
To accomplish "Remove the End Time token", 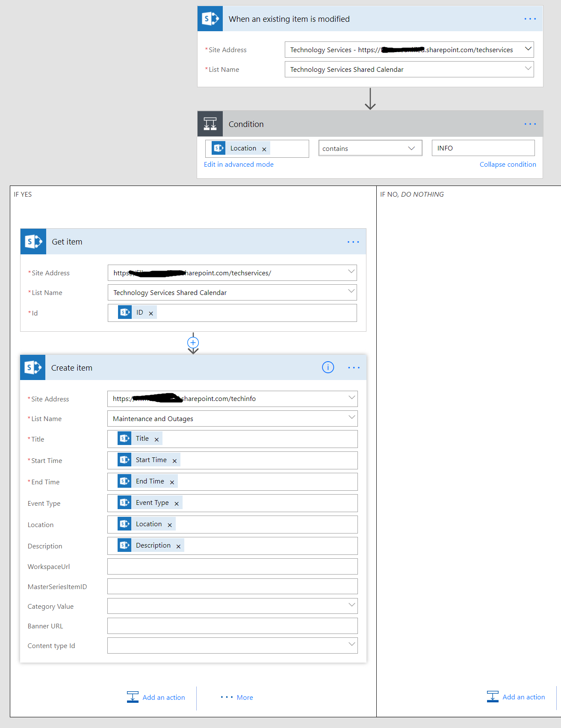I will tap(172, 482).
